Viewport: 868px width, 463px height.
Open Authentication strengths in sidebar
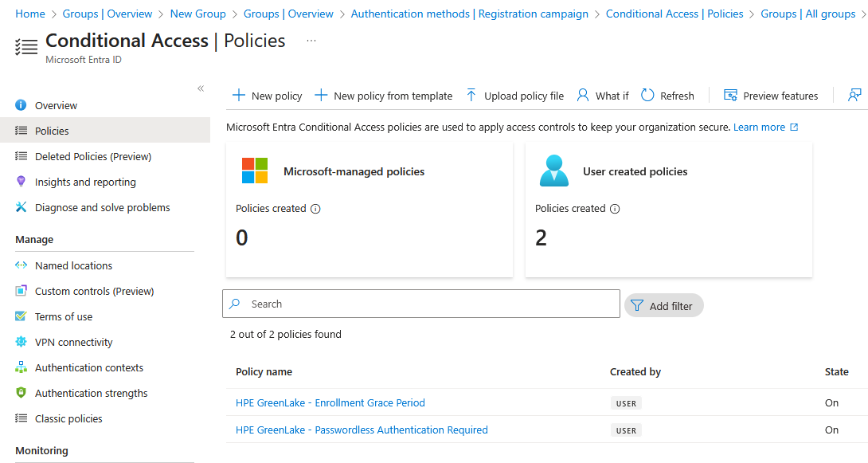[x=91, y=393]
